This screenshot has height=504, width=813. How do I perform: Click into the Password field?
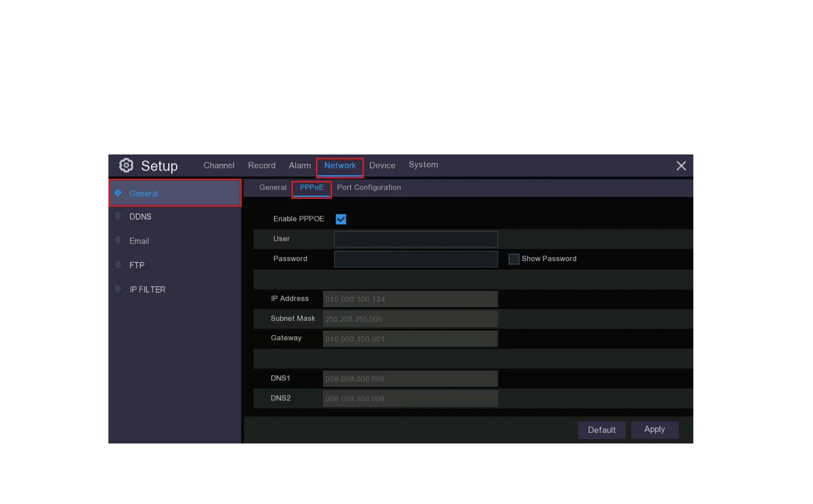coord(415,259)
